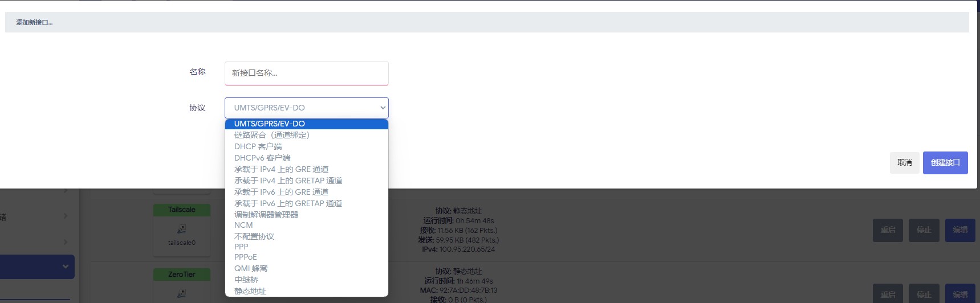
Task: Click the ZeroTier interface device icon
Action: (182, 293)
